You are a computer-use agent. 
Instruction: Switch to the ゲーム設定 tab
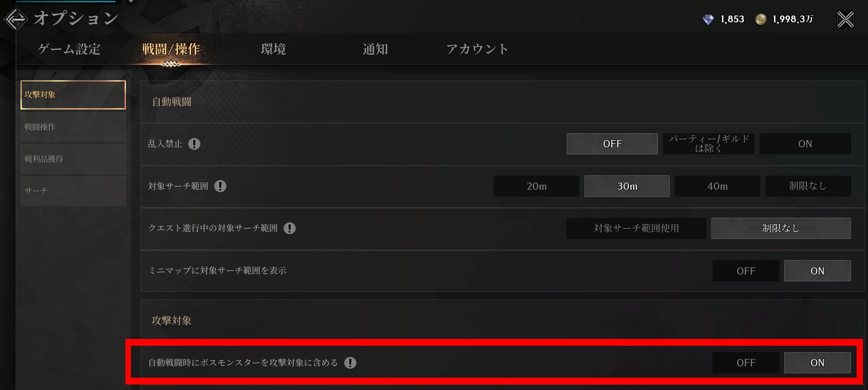(69, 49)
